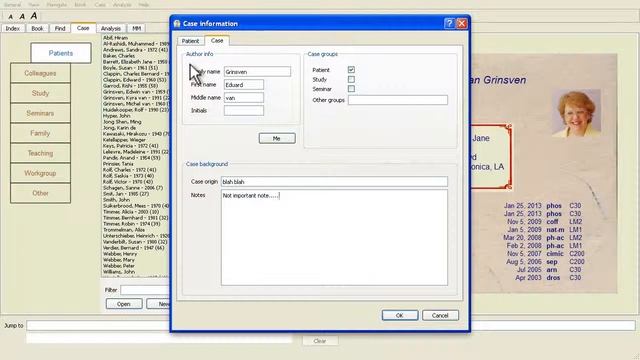Click the 'Aug 5, 2006 sep C200' prescription
The image size is (640, 360).
[x=545, y=262]
